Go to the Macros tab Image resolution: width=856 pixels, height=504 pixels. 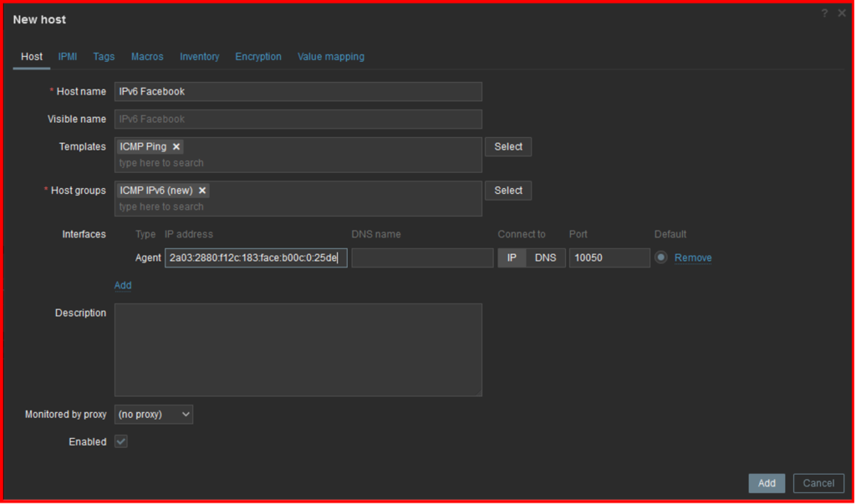point(147,57)
